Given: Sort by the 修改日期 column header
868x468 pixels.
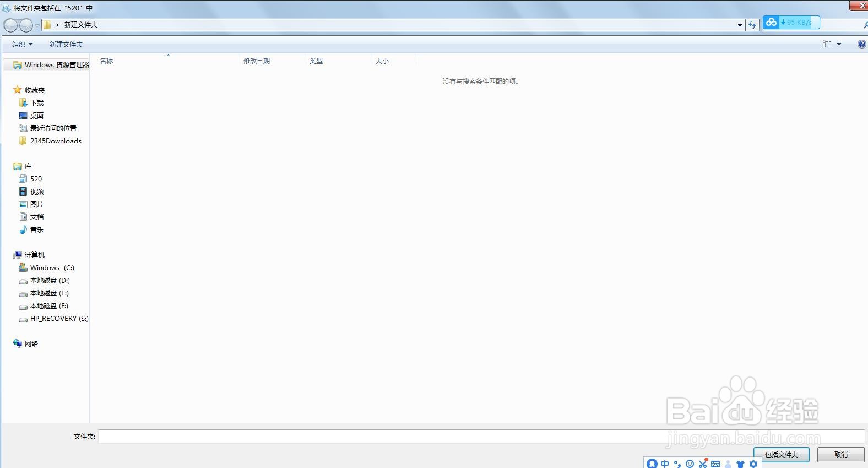Looking at the screenshot, I should 257,61.
